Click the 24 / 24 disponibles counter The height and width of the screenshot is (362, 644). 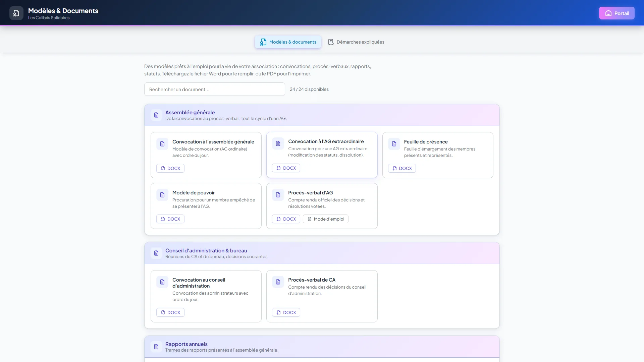pyautogui.click(x=309, y=89)
